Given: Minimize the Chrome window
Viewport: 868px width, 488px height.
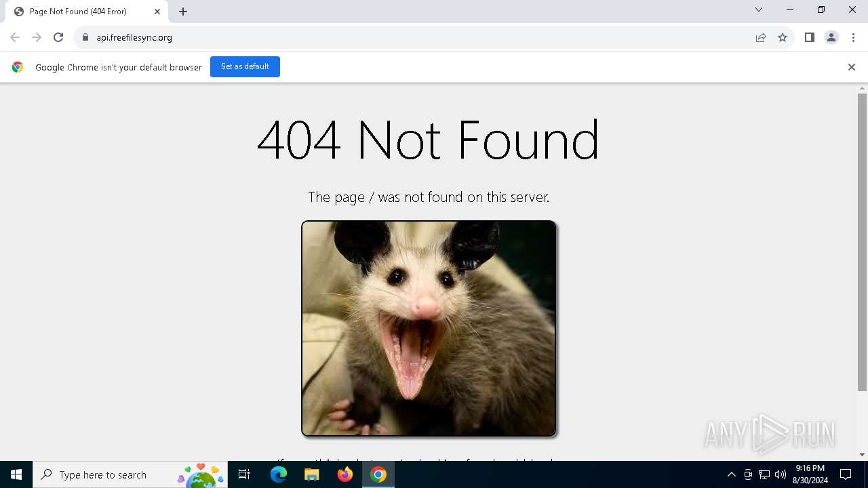Looking at the screenshot, I should coord(790,10).
